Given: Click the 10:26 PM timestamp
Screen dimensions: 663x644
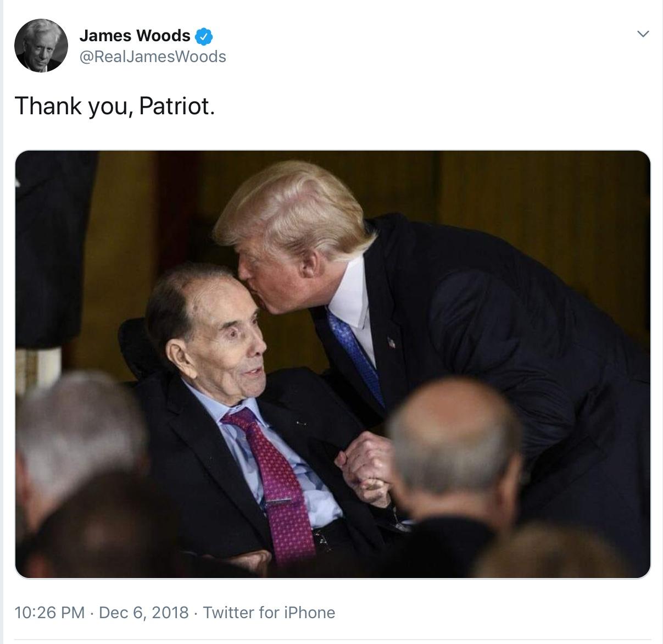Looking at the screenshot, I should tap(49, 612).
